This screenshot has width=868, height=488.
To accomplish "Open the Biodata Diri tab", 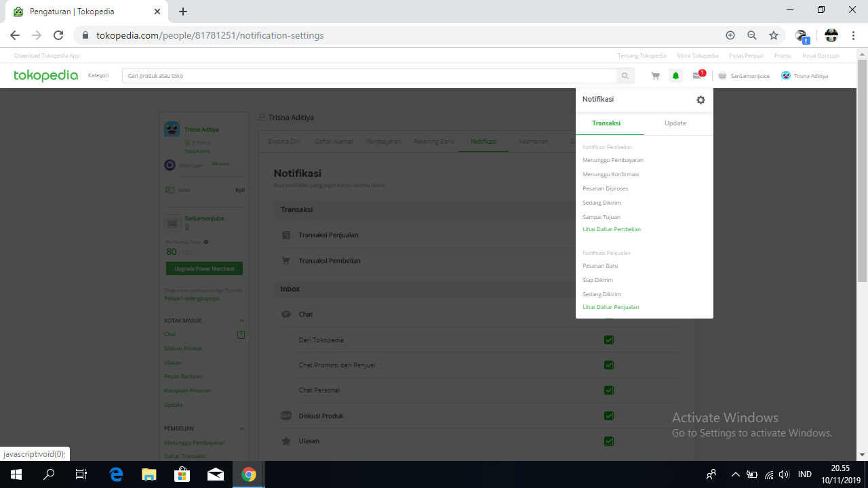I will click(283, 142).
